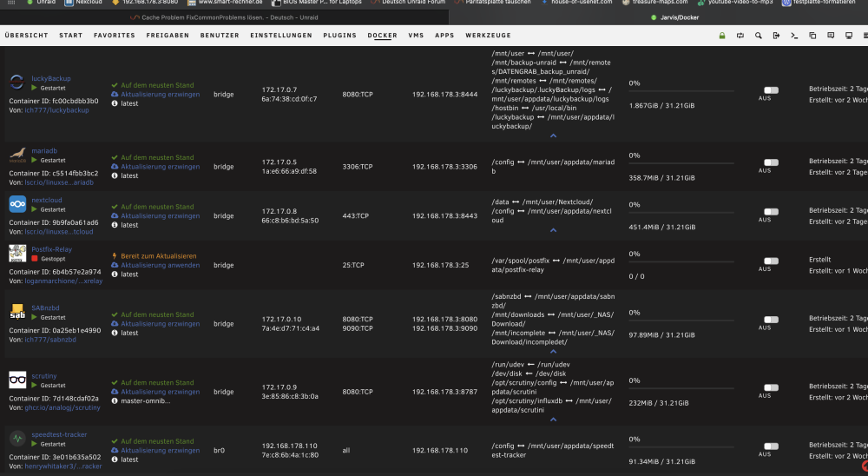868x476 pixels.
Task: Collapse luckyBackup volume mappings chevron
Action: click(x=553, y=136)
